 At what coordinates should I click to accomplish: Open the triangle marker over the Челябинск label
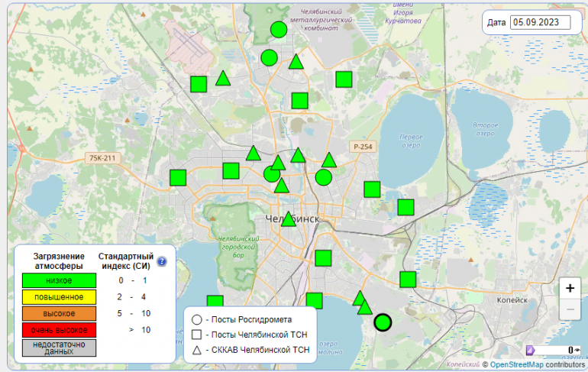(288, 219)
